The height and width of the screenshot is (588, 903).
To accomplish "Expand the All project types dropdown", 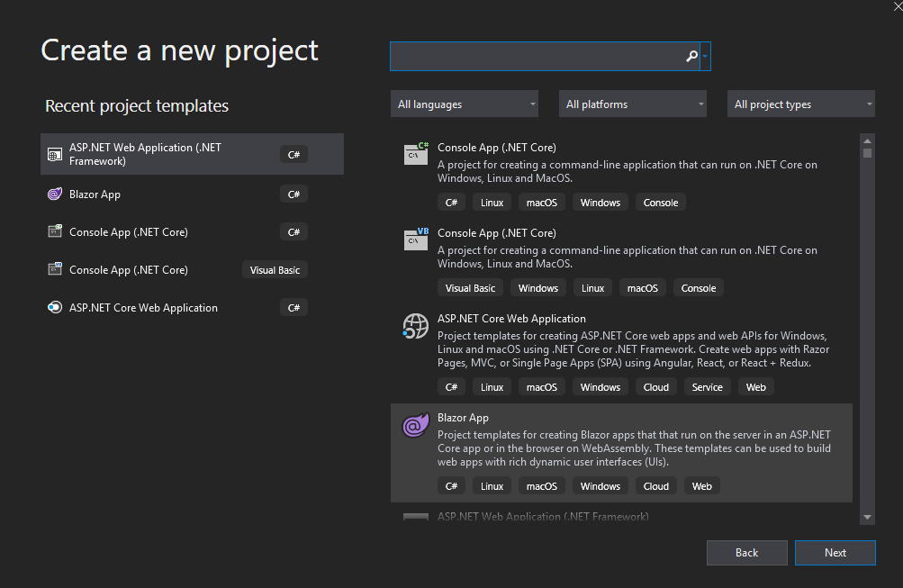I will click(801, 104).
